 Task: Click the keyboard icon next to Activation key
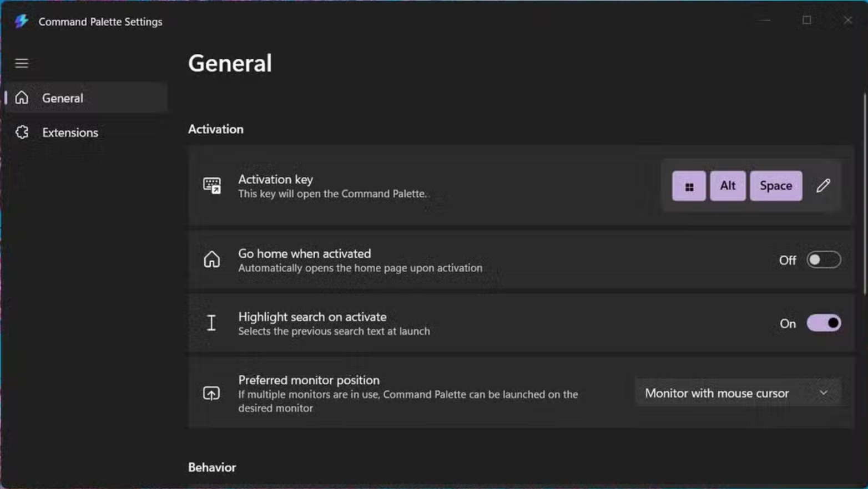(x=212, y=186)
